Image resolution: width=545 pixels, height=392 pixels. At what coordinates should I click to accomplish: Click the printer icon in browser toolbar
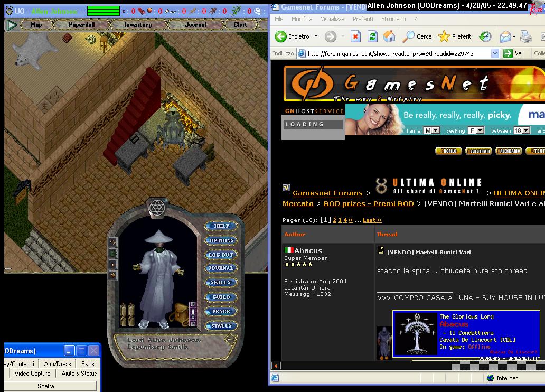[x=526, y=36]
